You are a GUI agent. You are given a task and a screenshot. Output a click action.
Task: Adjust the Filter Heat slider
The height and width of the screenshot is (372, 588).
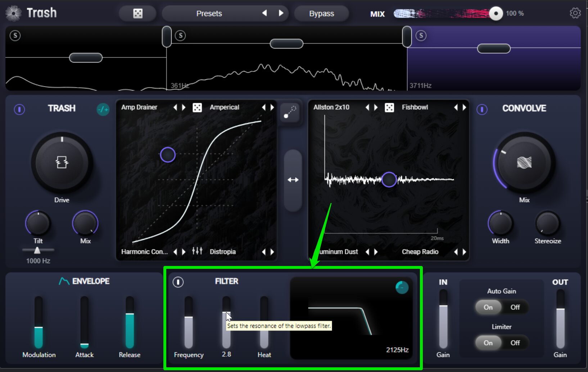(x=264, y=322)
